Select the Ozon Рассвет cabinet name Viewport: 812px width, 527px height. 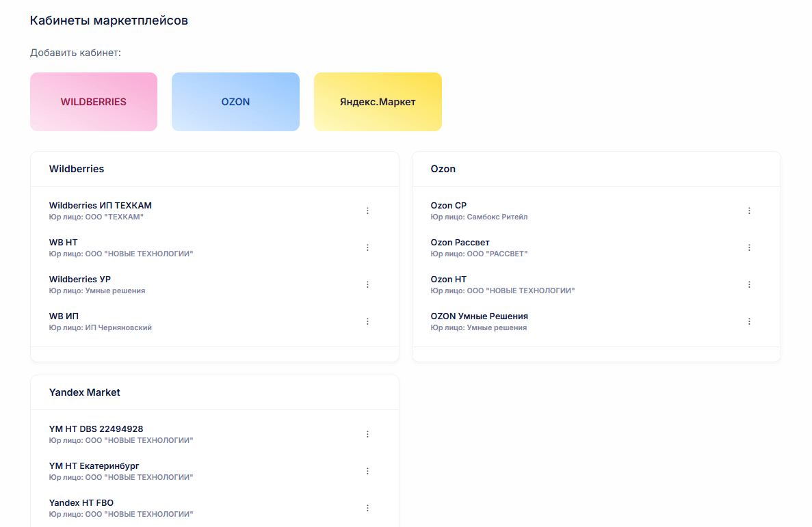point(460,242)
